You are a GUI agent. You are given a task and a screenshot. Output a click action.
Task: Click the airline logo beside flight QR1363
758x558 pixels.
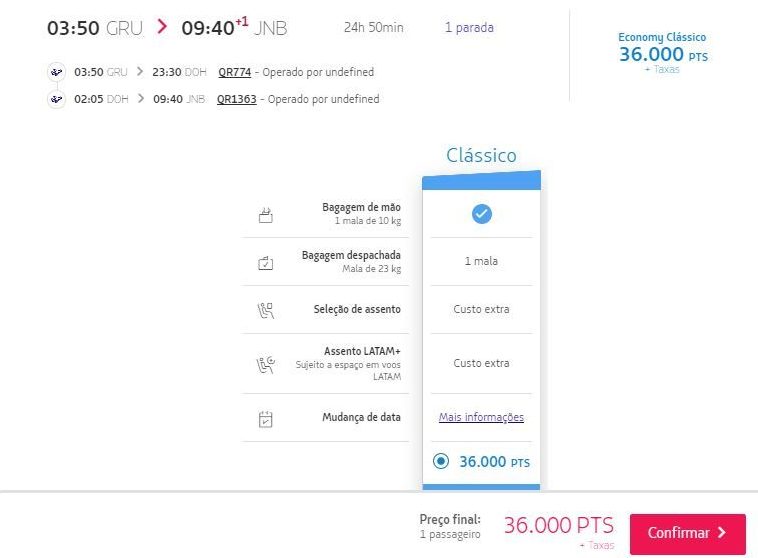pos(57,99)
